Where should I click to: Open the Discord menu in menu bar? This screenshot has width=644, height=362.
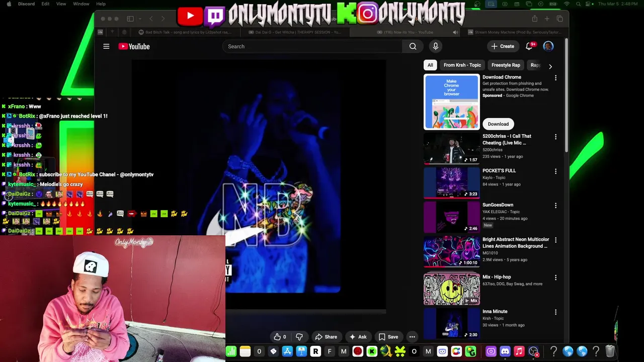coord(26,4)
